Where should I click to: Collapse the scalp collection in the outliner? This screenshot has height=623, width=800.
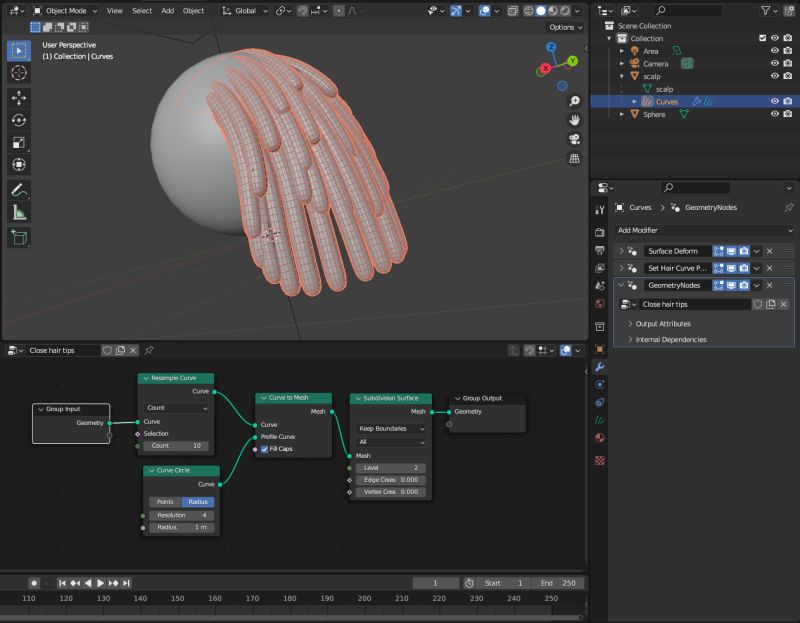(x=621, y=75)
